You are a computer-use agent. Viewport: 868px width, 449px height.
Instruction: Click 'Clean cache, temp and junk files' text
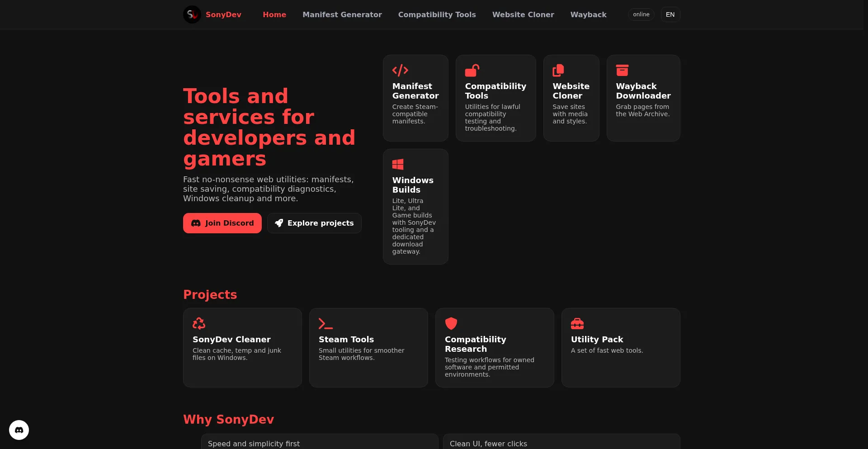[x=237, y=354]
